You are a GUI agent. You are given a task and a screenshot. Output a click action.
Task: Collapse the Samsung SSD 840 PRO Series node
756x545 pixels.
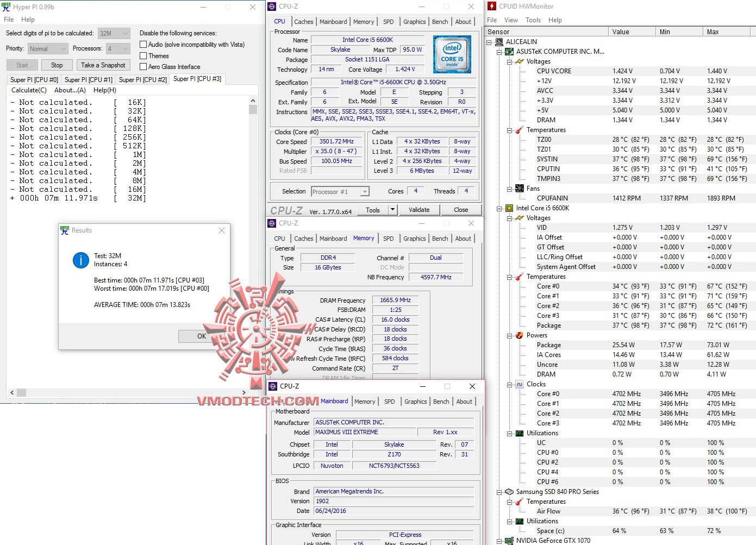499,492
